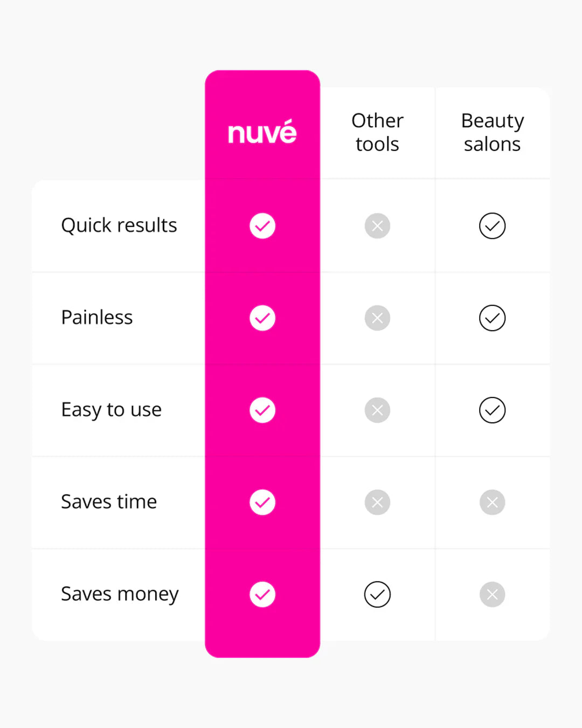Click the nuvé logo in pink column
The width and height of the screenshot is (582, 728).
coord(262,132)
